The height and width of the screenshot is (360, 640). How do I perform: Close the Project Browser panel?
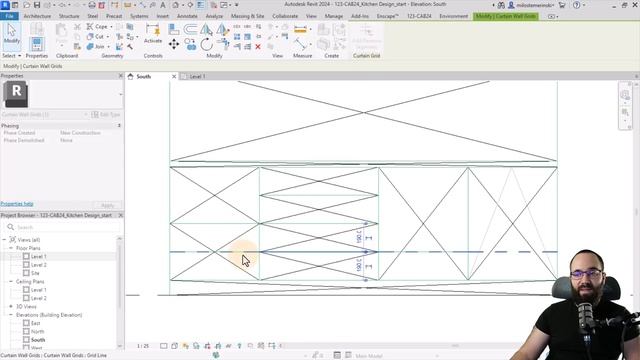tap(120, 215)
